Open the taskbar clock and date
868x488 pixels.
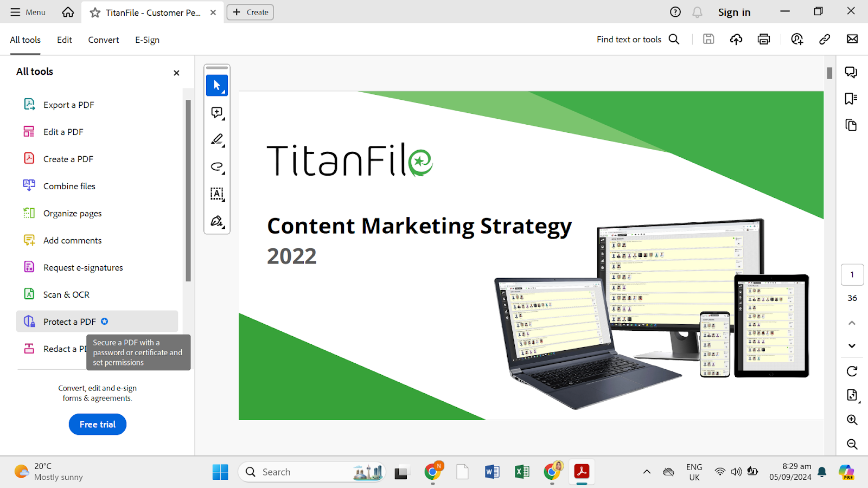(790, 472)
